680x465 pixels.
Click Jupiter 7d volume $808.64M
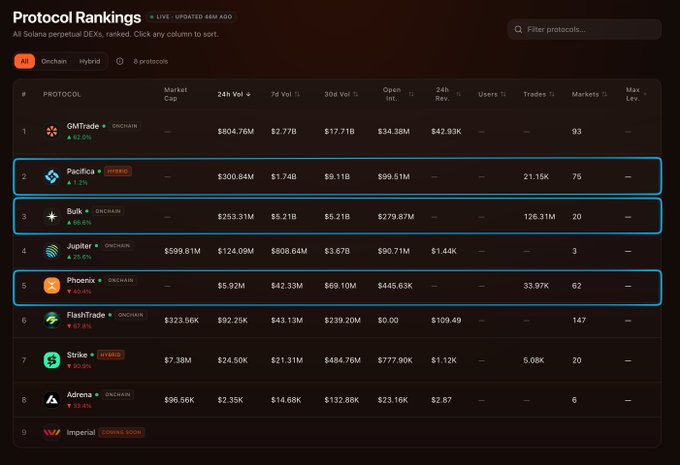[289, 251]
